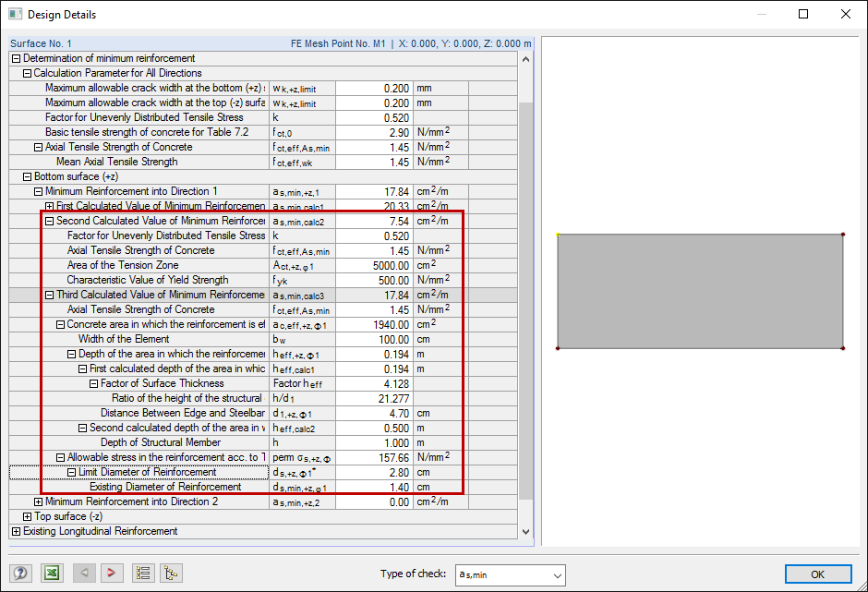Collapse the Calculation Parameter for All Directions section
Screen dimensions: 868x592
tap(28, 73)
